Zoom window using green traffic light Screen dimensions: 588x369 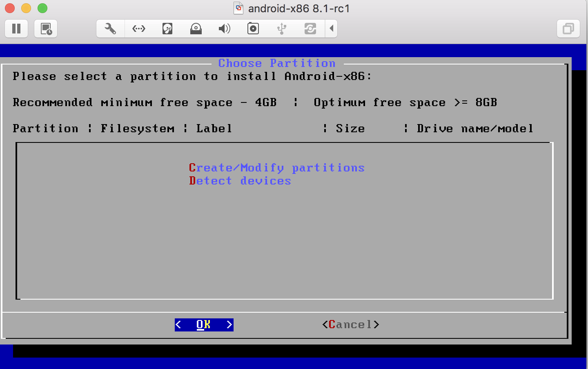42,8
